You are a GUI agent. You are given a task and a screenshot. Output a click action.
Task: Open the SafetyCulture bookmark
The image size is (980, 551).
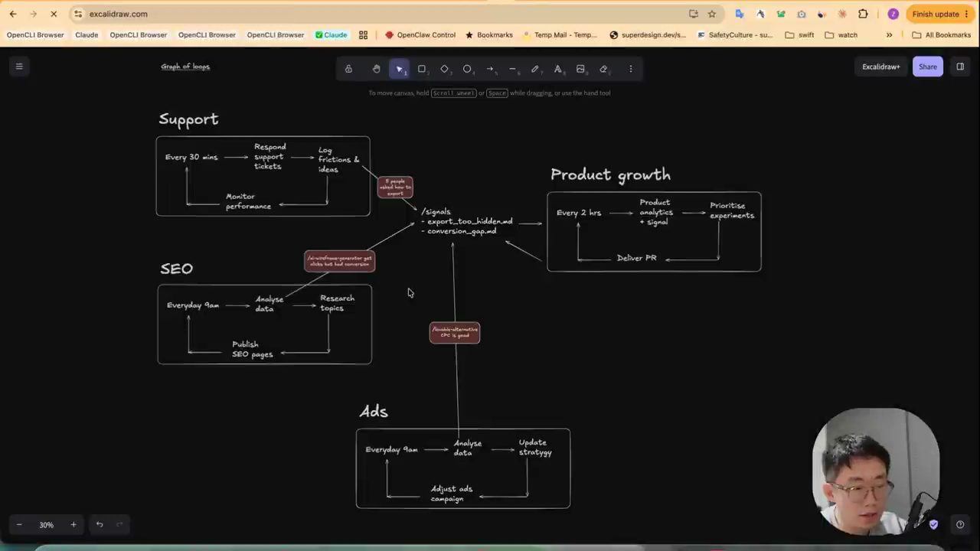point(735,35)
